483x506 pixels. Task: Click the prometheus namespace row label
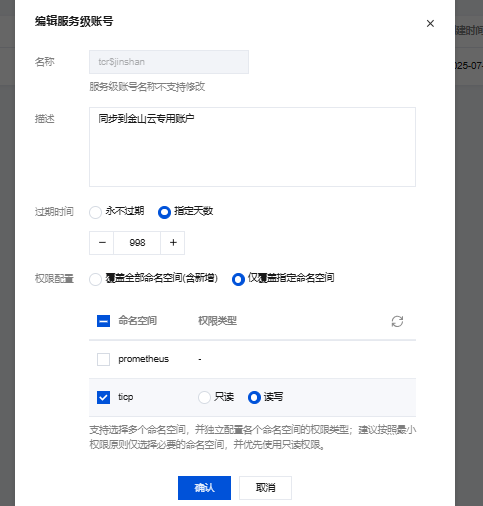point(143,359)
